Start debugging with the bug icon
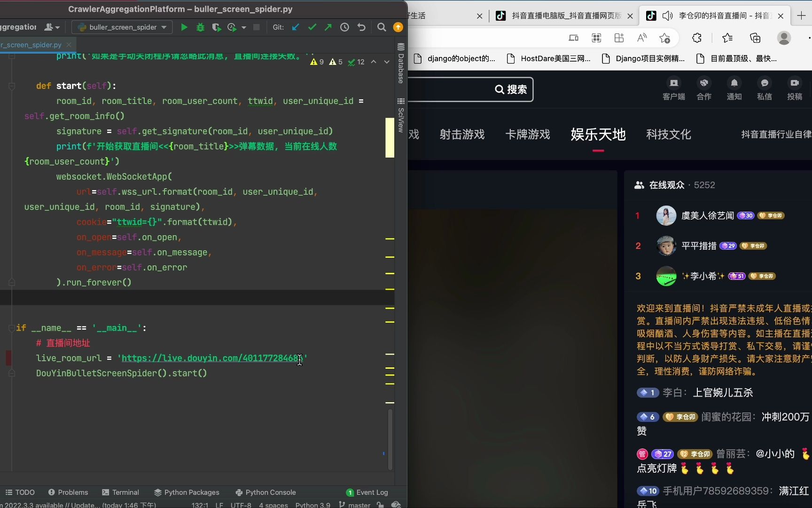This screenshot has height=508, width=812. pos(201,27)
